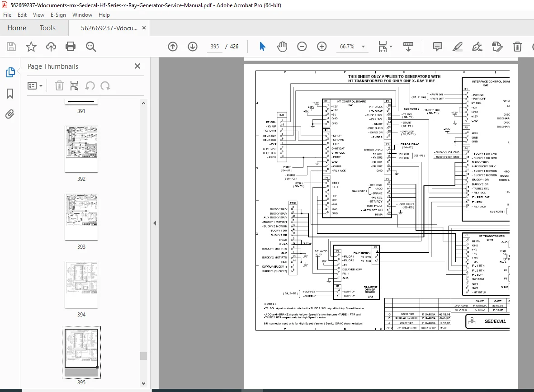Click the Page Thumbnails panel title
The width and height of the screenshot is (534, 392).
click(x=53, y=66)
